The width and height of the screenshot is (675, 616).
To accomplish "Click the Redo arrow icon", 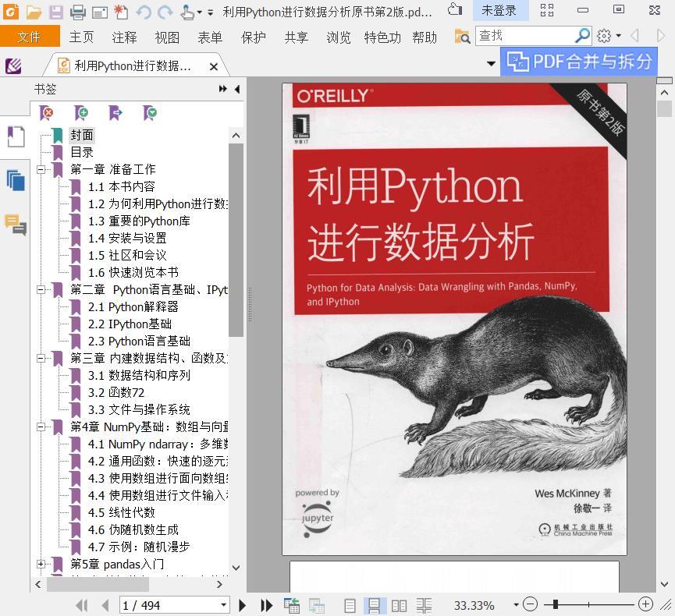I will [x=165, y=12].
